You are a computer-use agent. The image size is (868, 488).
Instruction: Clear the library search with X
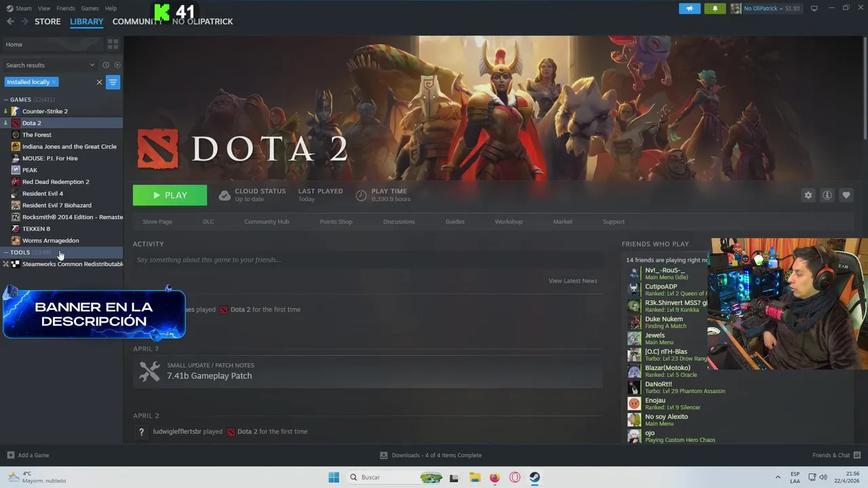click(99, 82)
